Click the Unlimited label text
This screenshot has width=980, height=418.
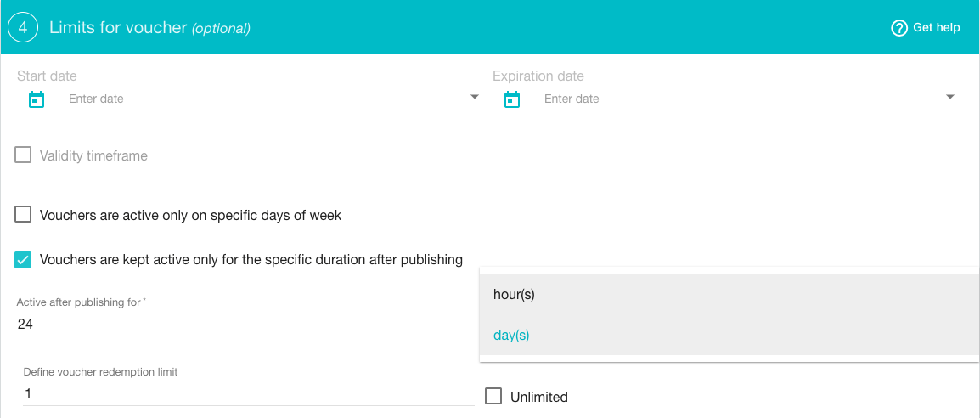click(x=538, y=397)
